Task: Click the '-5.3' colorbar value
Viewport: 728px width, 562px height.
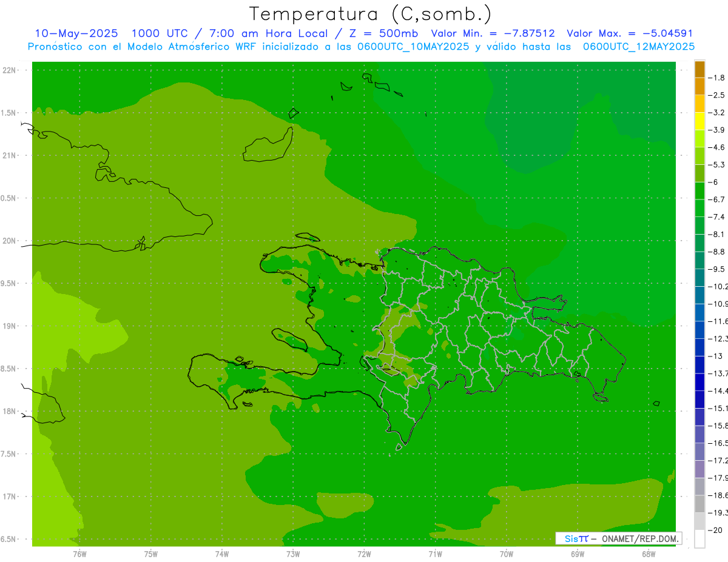Action: 718,164
